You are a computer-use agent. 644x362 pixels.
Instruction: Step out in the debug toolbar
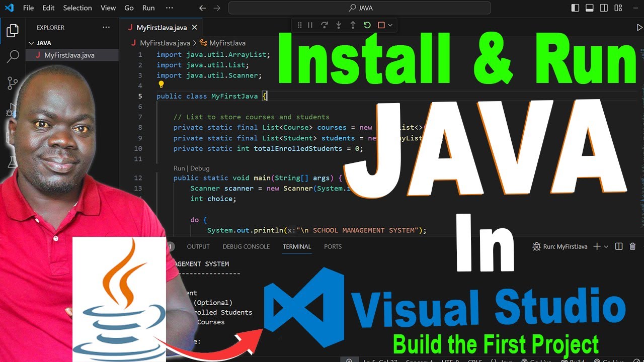[353, 25]
